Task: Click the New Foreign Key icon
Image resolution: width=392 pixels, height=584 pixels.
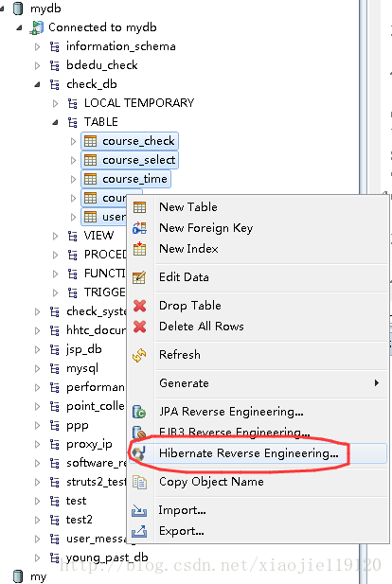Action: point(140,228)
